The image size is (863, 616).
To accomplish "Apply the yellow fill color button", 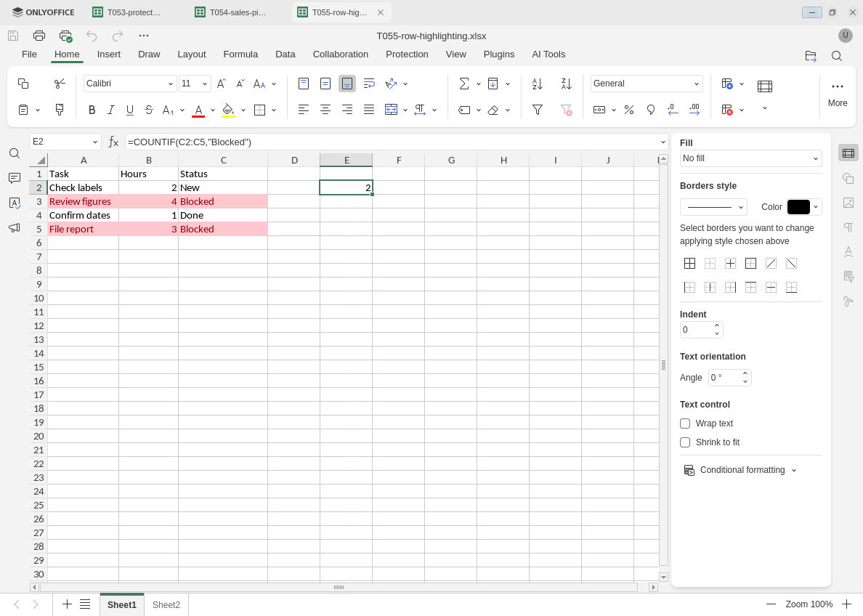I will pos(228,110).
